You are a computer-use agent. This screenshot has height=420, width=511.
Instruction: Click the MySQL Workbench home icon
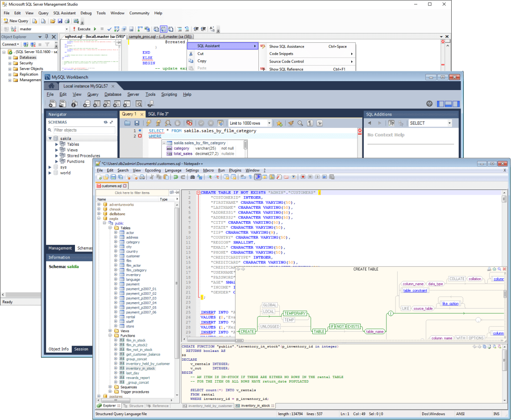52,86
